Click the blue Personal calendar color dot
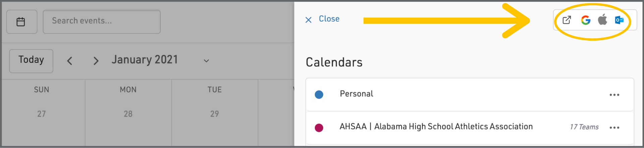Image resolution: width=644 pixels, height=148 pixels. click(319, 95)
